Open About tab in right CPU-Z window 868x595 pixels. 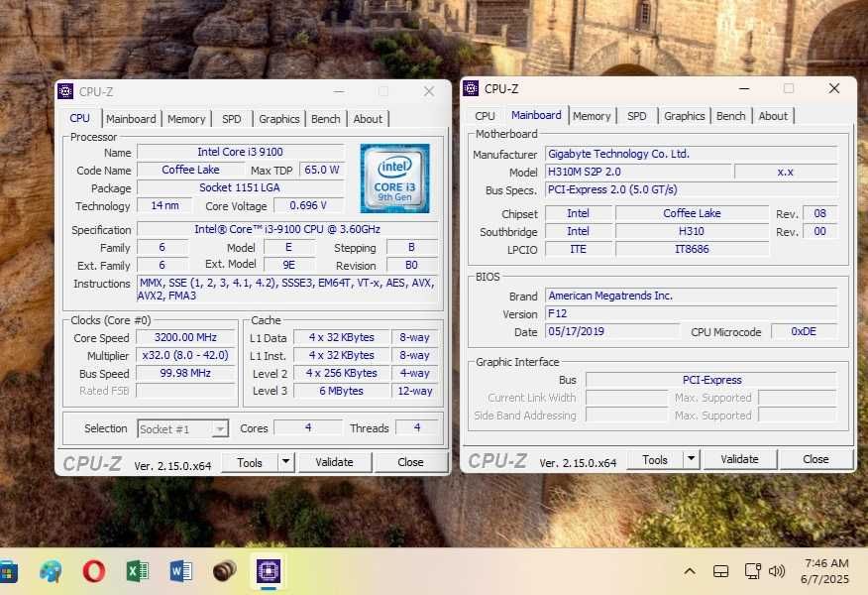773,116
